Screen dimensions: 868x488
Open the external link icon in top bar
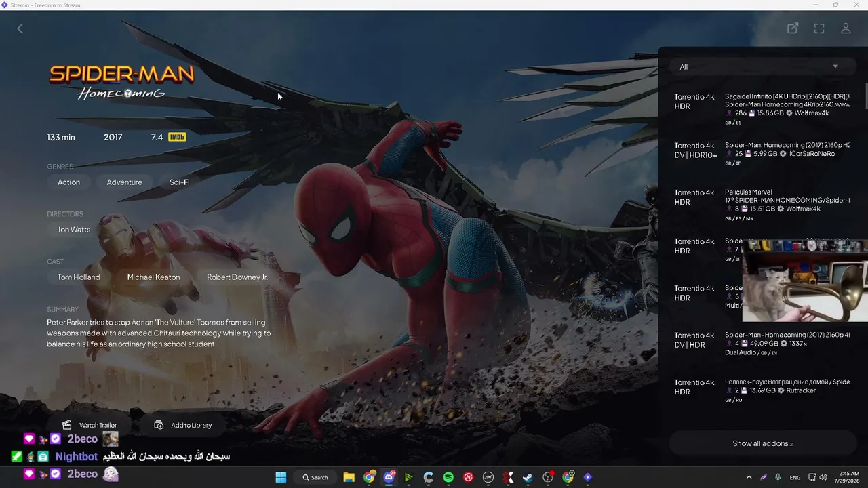(x=793, y=28)
